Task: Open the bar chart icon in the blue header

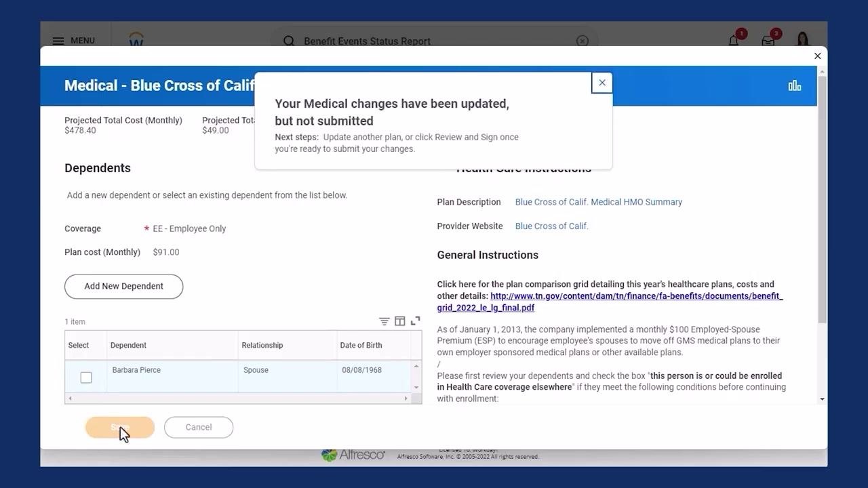Action: pos(795,85)
